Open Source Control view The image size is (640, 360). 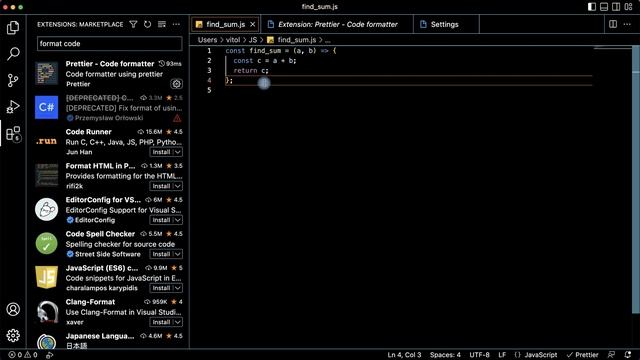coord(13,80)
